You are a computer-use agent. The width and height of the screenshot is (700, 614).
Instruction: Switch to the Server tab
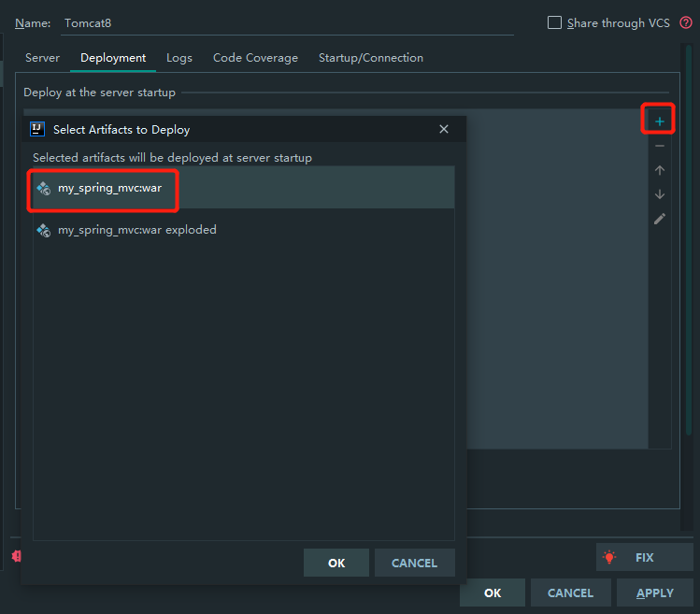click(x=42, y=58)
